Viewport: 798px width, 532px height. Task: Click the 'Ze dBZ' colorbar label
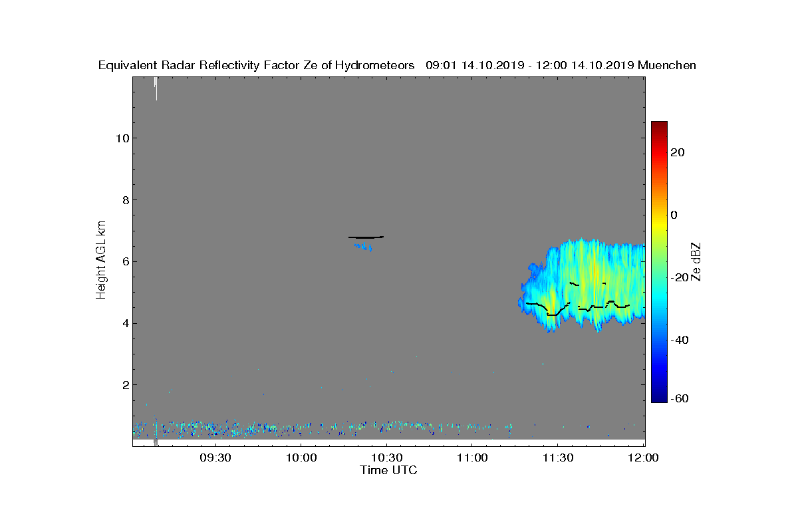tap(696, 261)
